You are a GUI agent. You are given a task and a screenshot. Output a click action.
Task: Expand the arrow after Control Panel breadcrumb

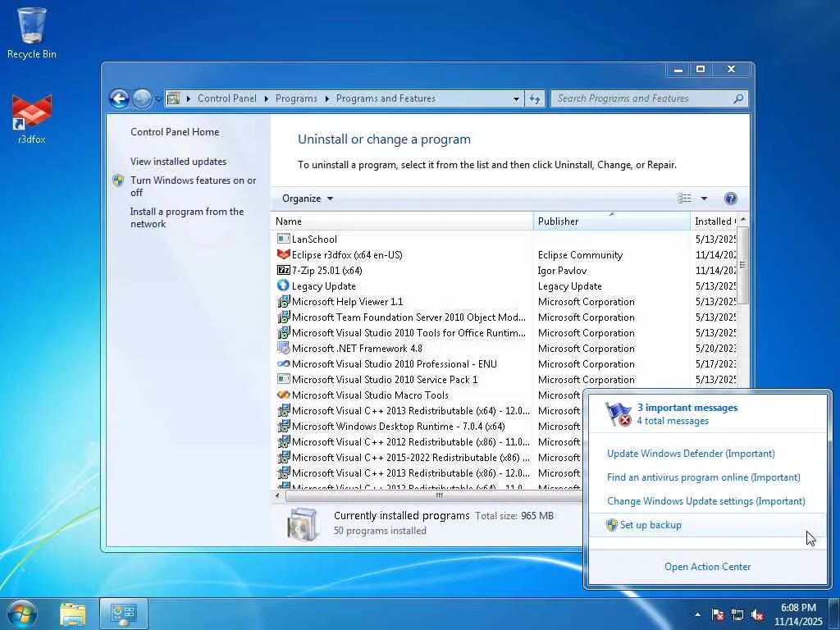point(267,98)
